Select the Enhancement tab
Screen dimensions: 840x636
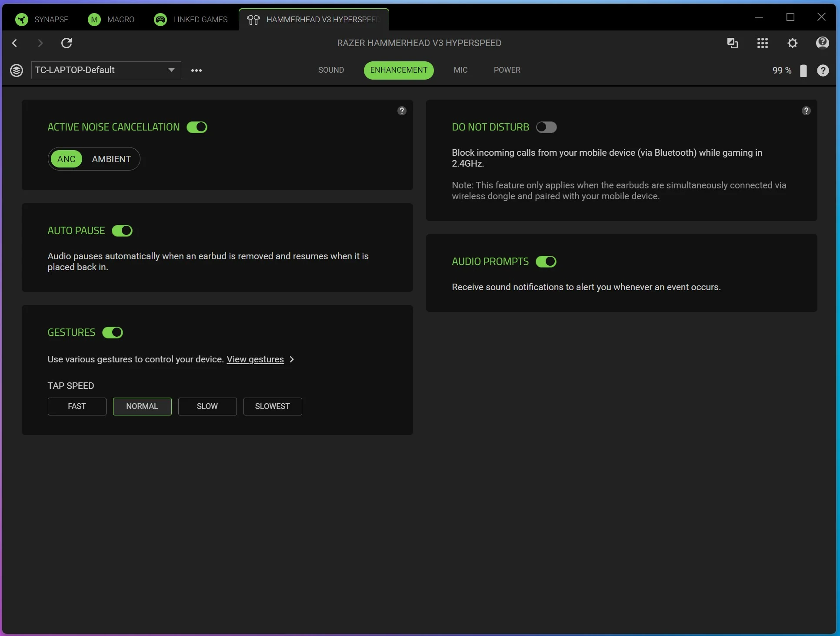(399, 70)
